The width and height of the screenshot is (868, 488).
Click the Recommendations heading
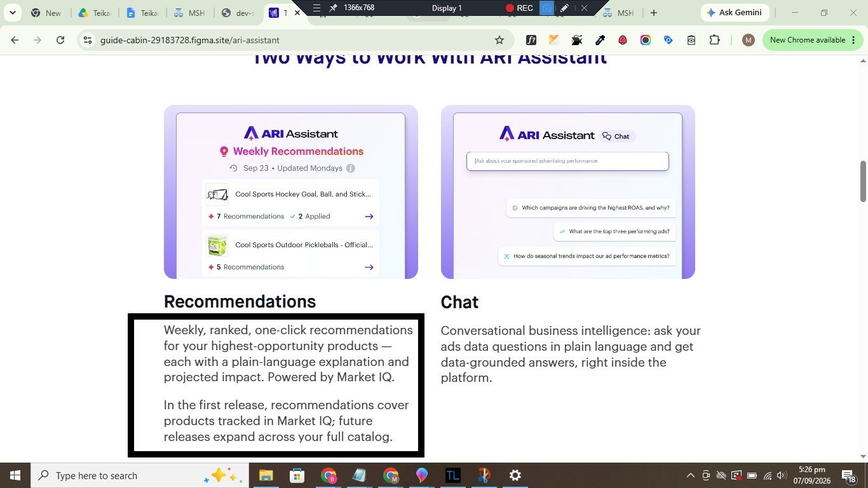[240, 301]
